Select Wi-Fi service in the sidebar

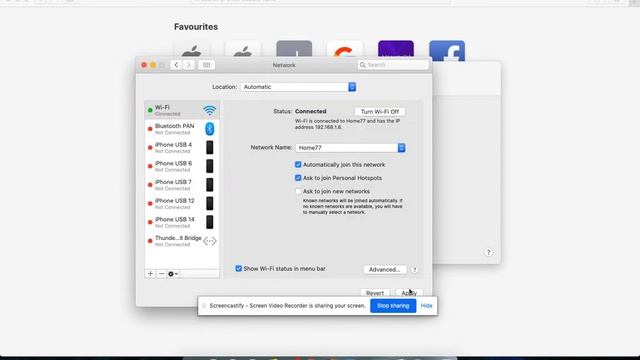pyautogui.click(x=182, y=110)
